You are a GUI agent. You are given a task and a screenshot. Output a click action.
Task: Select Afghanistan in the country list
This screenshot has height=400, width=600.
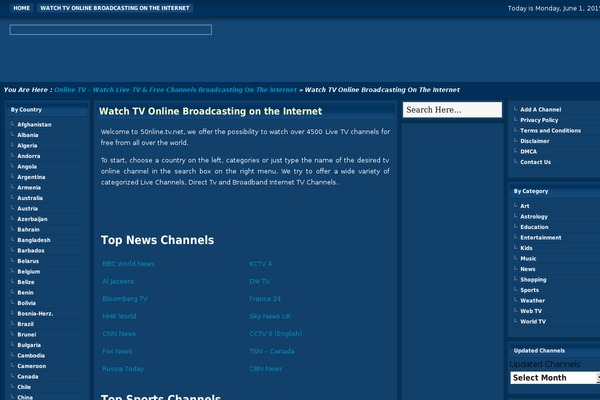point(34,125)
